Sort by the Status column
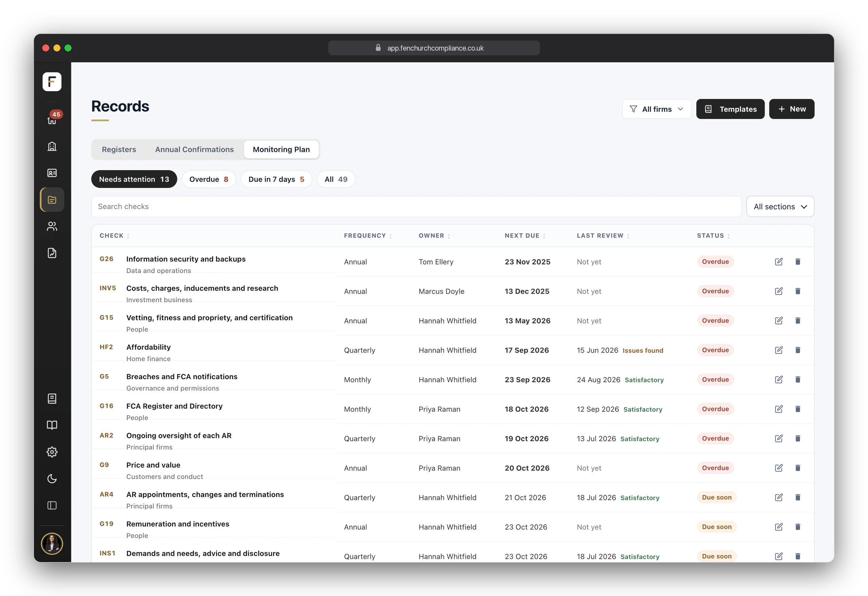 point(713,235)
